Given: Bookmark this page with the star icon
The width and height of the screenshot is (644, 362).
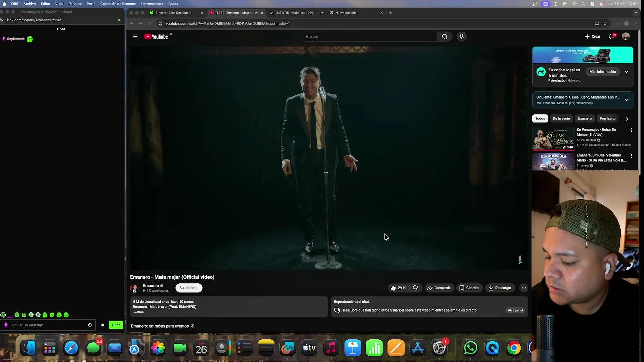Looking at the screenshot, I should [x=605, y=23].
